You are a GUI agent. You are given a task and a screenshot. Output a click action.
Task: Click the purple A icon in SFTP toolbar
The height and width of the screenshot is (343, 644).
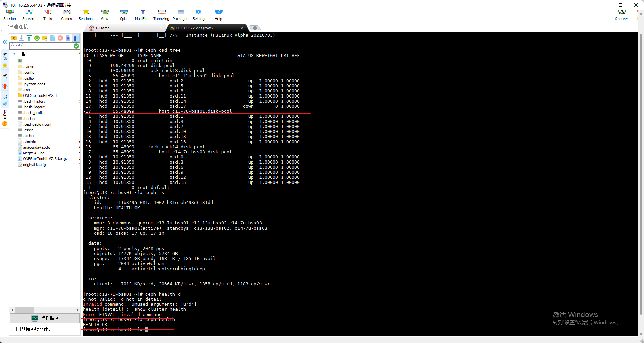click(68, 38)
